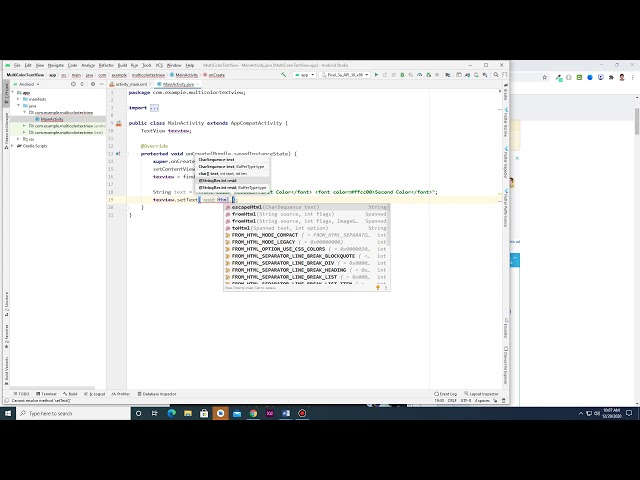Open the Database Inspector tool window
This screenshot has width=640, height=480.
tap(157, 394)
